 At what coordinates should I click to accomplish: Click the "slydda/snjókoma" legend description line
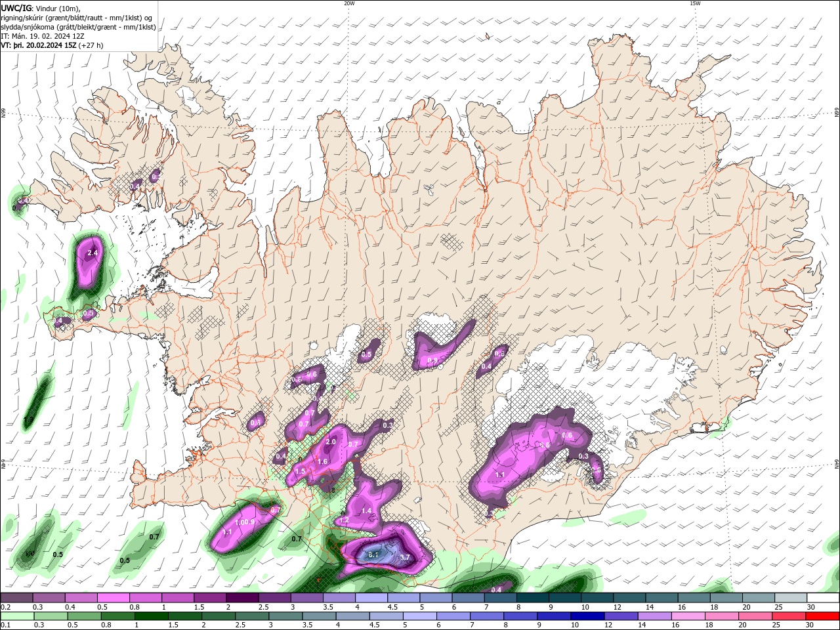pos(78,27)
